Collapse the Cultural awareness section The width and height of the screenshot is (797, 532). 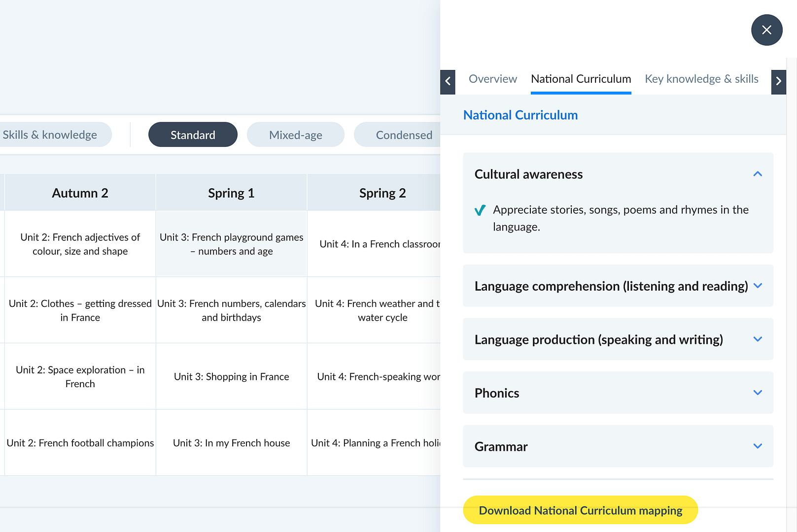[757, 174]
